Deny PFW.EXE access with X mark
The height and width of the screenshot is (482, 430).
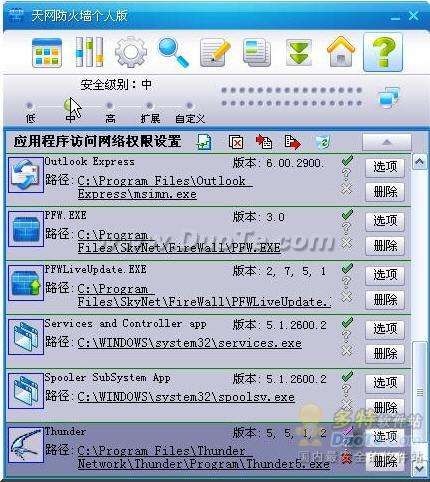coord(347,243)
